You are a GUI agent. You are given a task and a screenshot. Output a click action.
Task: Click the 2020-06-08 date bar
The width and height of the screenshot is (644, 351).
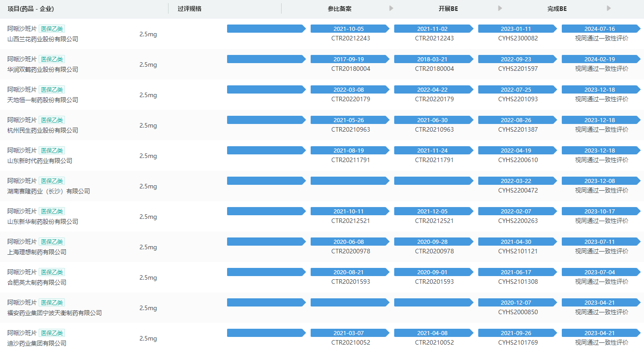[x=350, y=242]
